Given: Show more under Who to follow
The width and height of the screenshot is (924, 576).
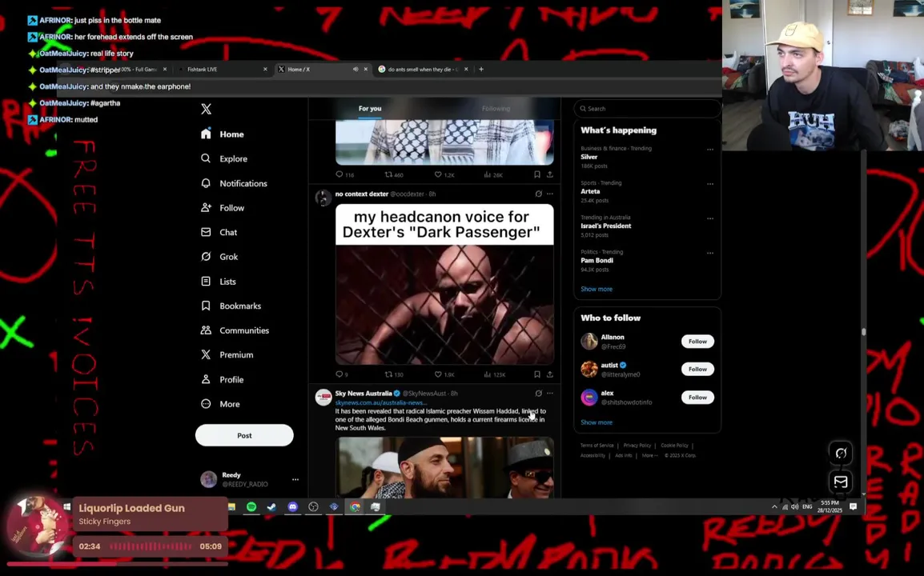Looking at the screenshot, I should (597, 423).
